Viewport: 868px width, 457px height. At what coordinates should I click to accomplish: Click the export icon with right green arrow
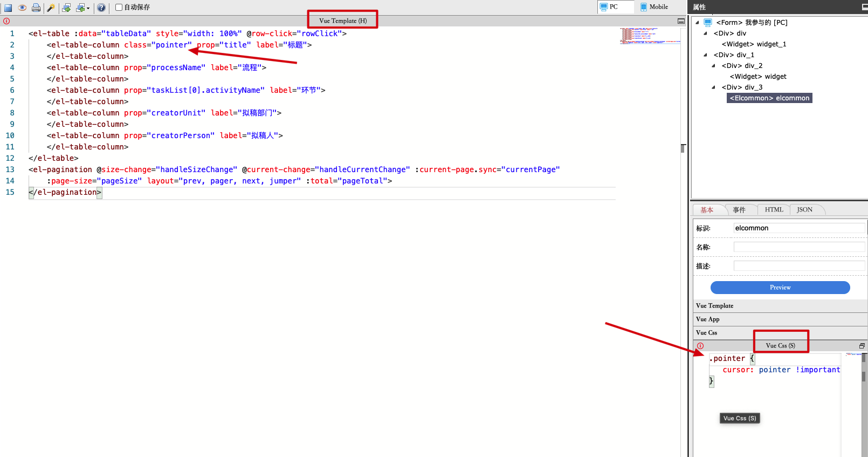(67, 8)
